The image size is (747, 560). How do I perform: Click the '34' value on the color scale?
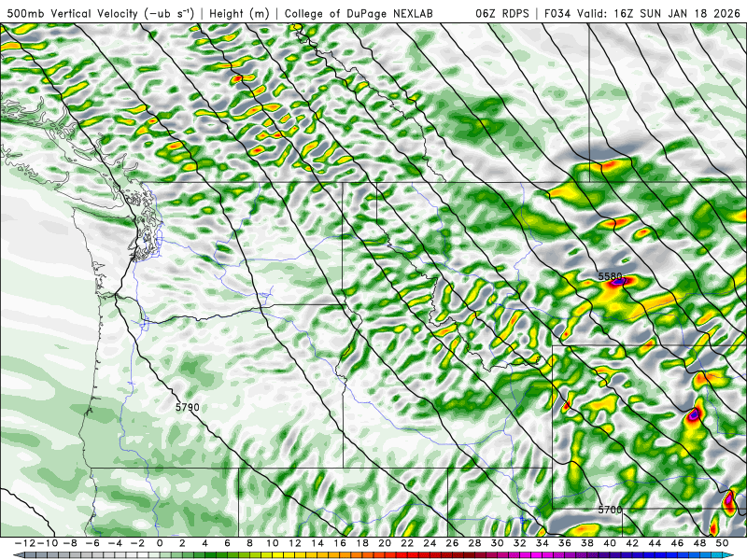(543, 543)
